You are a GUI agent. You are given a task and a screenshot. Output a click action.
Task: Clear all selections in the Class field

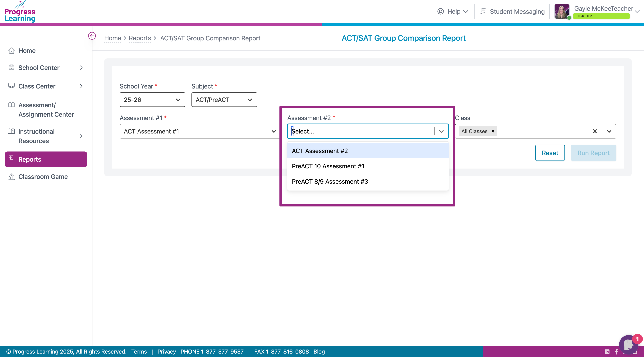click(x=595, y=131)
